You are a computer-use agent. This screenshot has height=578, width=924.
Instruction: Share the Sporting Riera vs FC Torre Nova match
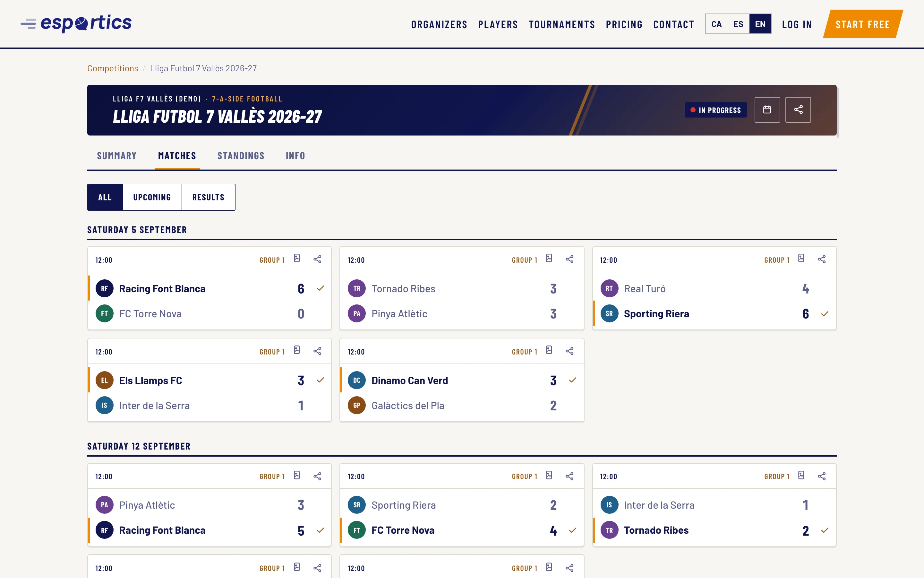[x=570, y=476]
